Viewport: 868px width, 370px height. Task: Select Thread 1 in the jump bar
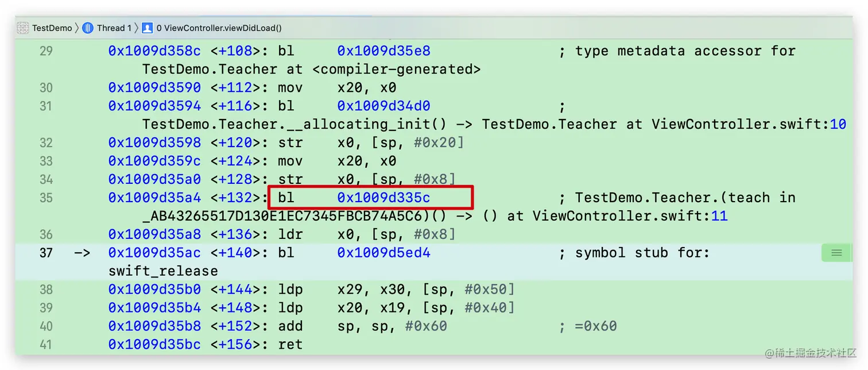114,28
